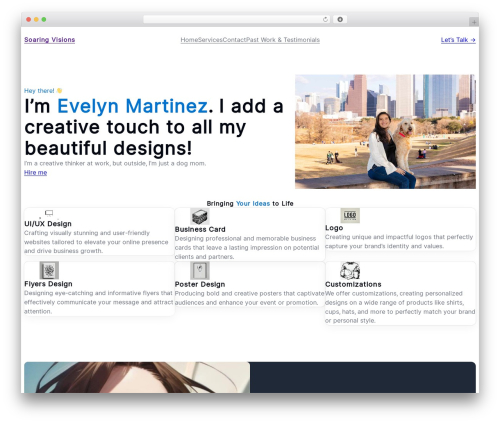Click the Flyers Design framed icon
The width and height of the screenshot is (500, 423).
(49, 270)
